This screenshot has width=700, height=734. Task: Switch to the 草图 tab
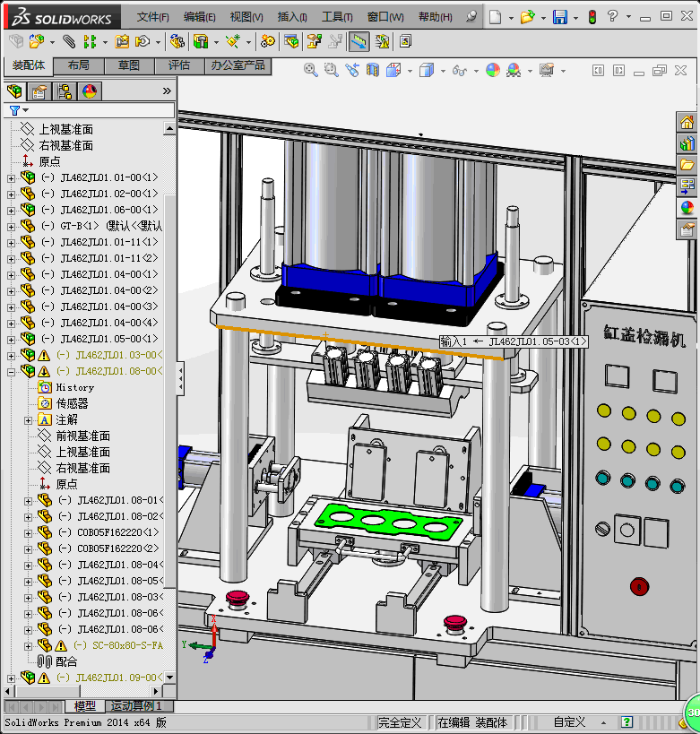tap(129, 65)
